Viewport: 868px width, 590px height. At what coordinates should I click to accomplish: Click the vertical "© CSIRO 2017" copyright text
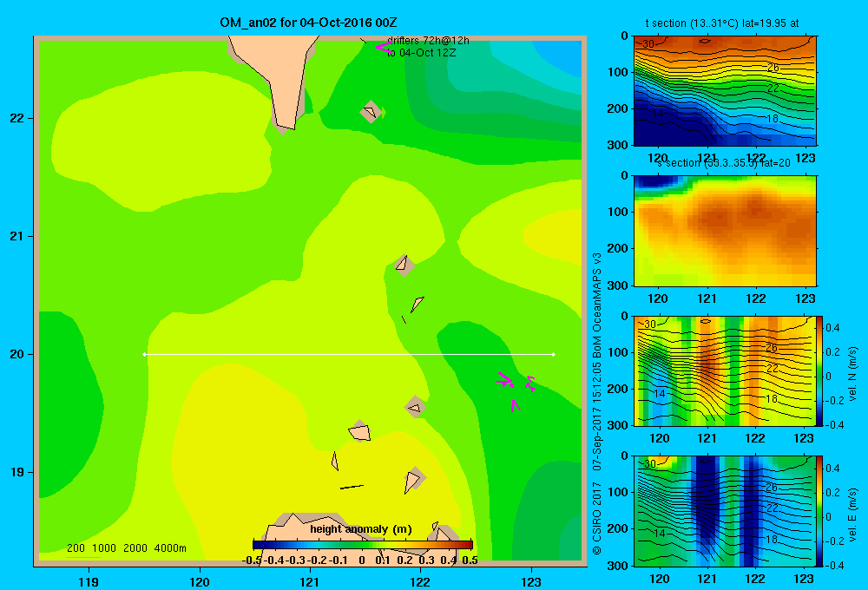[x=597, y=519]
